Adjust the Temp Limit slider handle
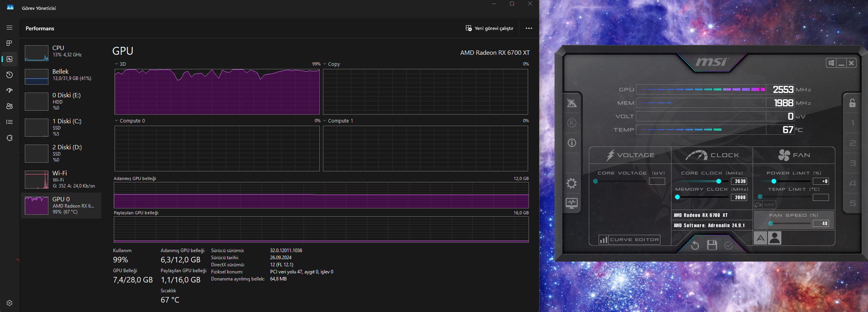The image size is (868, 312). [x=760, y=197]
